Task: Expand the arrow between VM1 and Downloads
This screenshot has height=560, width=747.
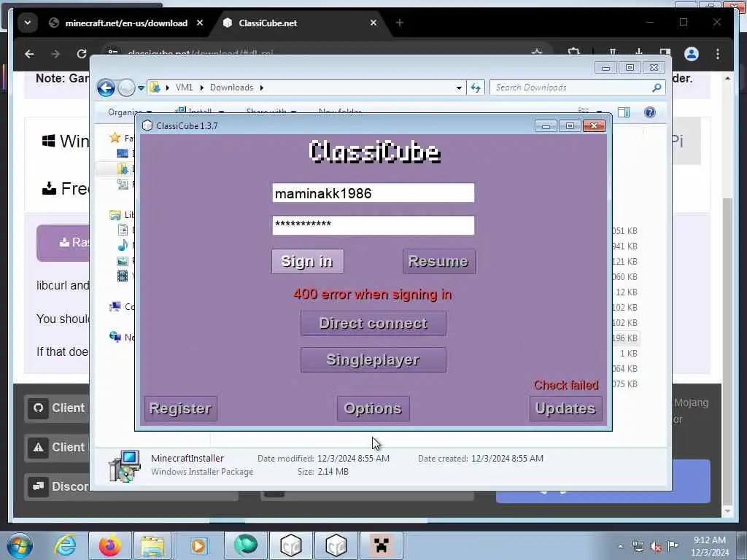Action: 201,87
